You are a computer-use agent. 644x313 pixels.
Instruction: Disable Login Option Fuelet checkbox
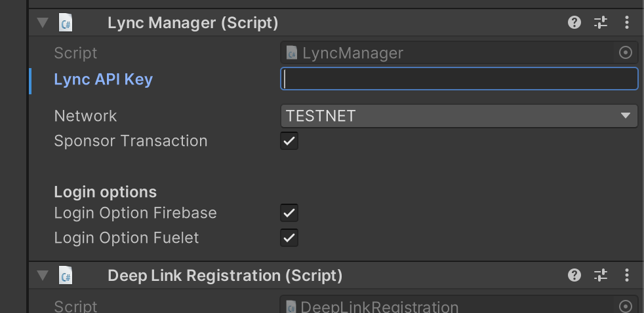click(x=289, y=238)
